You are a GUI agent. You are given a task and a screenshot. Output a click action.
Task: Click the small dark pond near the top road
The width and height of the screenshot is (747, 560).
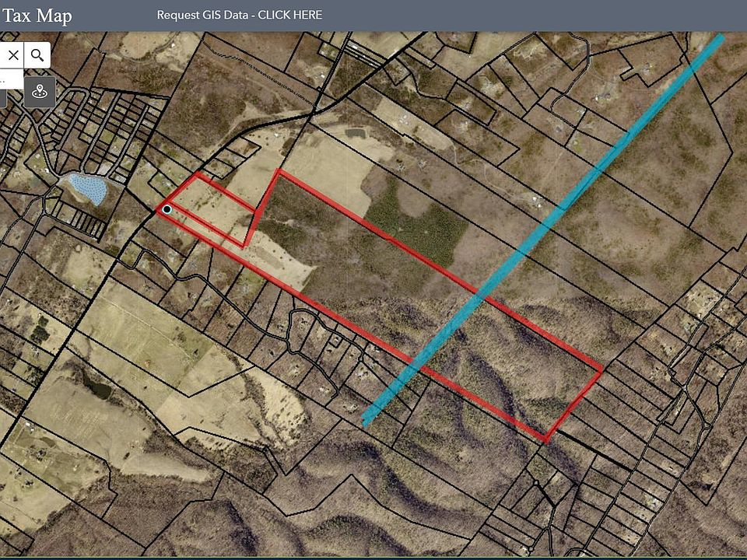coord(354,133)
